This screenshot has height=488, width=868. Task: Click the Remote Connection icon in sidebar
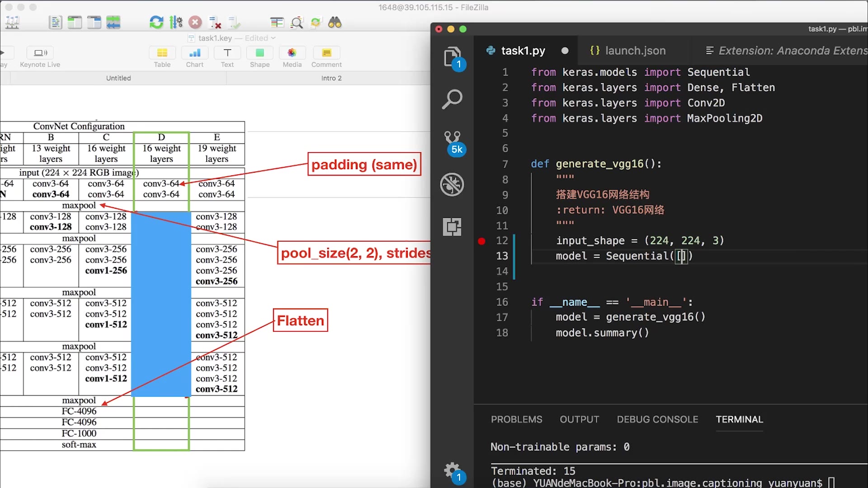(x=451, y=227)
